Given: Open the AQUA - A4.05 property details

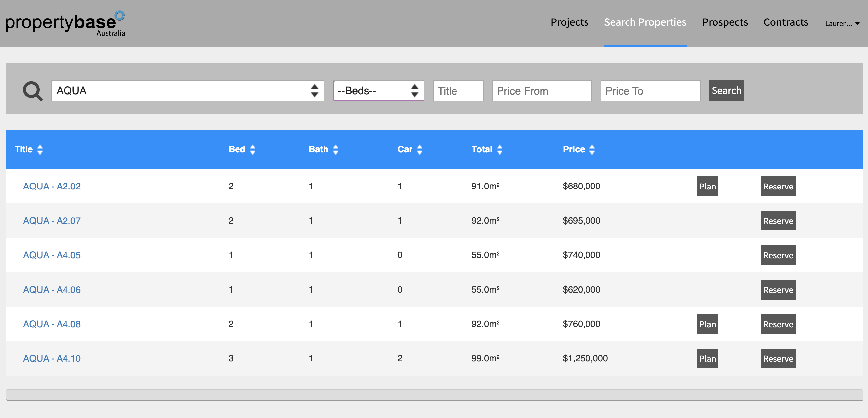Looking at the screenshot, I should click(x=52, y=255).
